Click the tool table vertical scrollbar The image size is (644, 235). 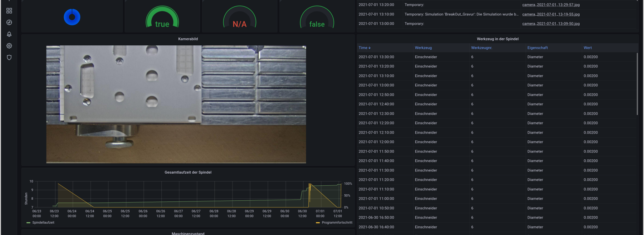pos(637,84)
